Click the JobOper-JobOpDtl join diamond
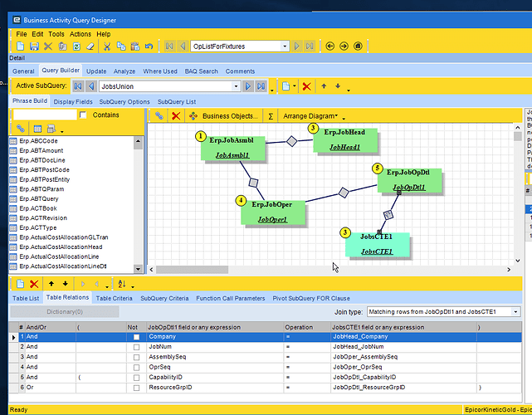This screenshot has height=415, width=532. [x=344, y=193]
